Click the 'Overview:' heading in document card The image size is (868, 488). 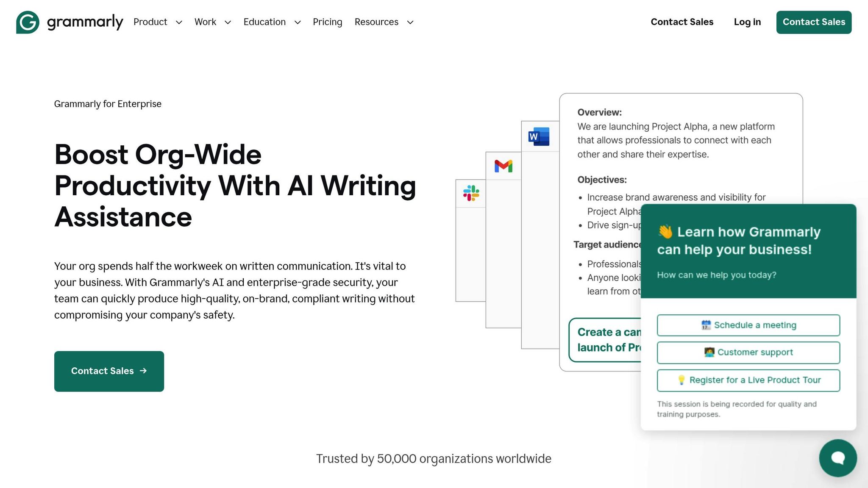[599, 112]
